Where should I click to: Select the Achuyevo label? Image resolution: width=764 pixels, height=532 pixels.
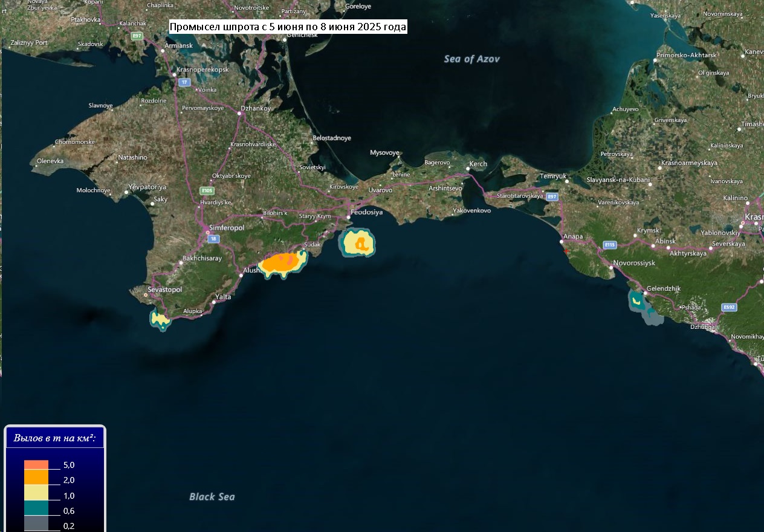625,109
